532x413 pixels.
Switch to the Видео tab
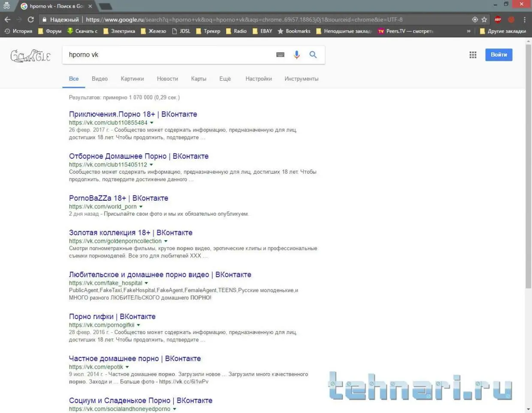point(100,79)
